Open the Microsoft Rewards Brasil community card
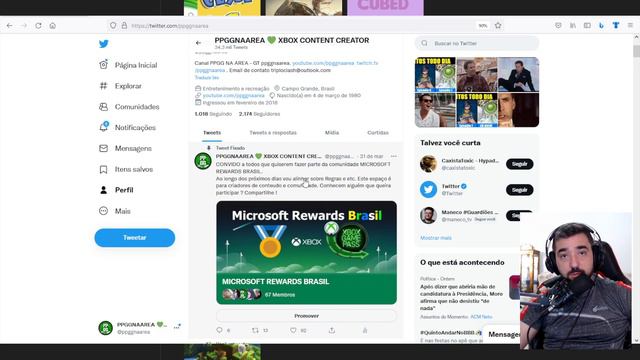 (307, 252)
